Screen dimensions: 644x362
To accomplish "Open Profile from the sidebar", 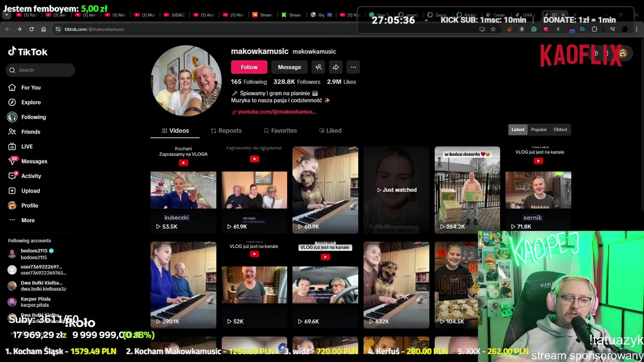I will pos(23,206).
